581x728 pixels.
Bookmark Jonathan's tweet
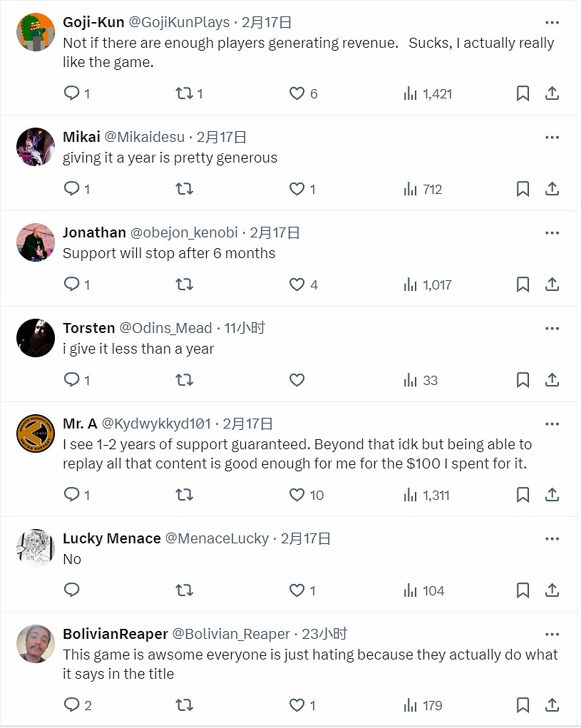[x=523, y=284]
